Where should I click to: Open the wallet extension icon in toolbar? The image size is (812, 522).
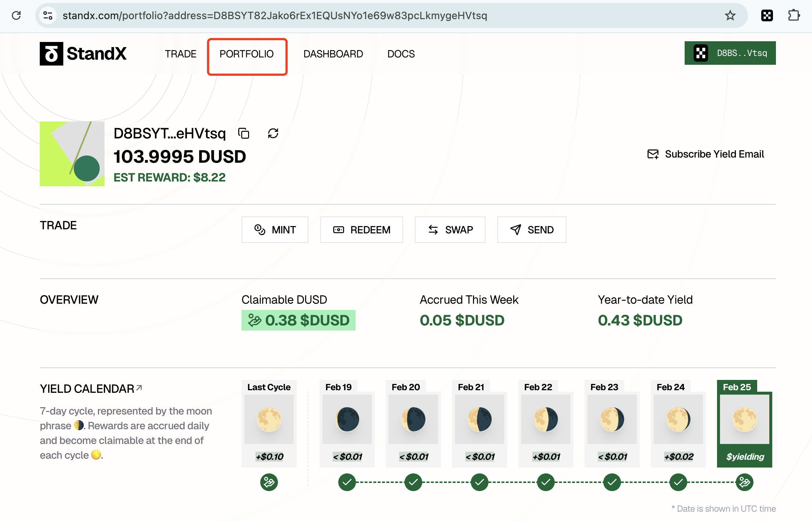coord(767,15)
